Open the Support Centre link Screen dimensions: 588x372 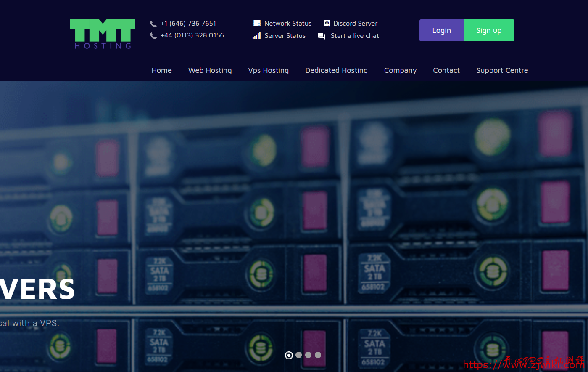click(502, 70)
